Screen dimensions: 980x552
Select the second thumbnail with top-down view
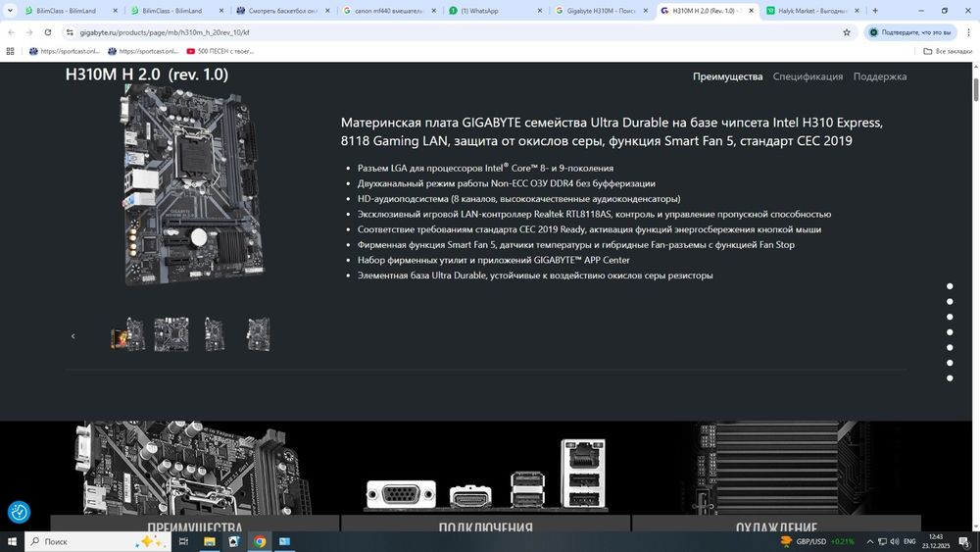click(x=171, y=333)
